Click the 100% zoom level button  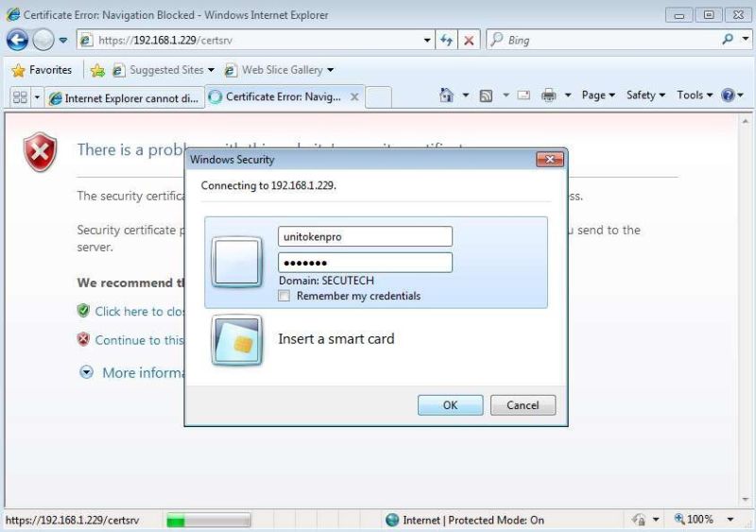(694, 520)
